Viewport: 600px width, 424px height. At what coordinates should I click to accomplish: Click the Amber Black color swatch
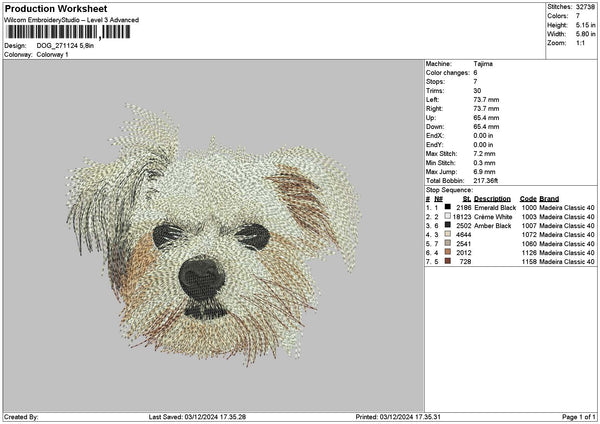click(447, 225)
